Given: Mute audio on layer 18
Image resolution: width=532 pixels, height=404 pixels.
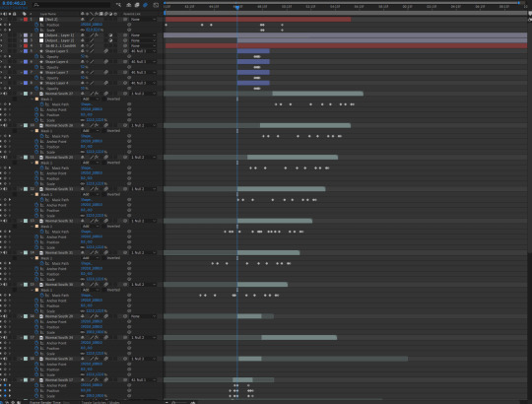Looking at the screenshot, I should click(5, 359).
